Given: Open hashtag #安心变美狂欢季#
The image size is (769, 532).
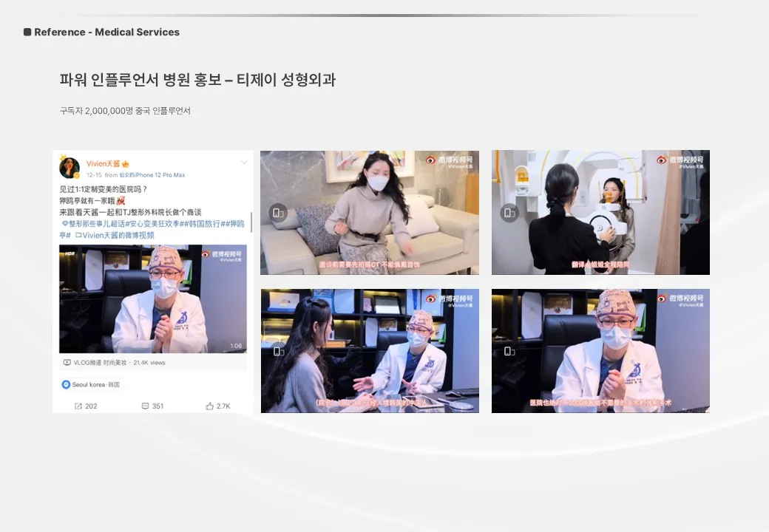Looking at the screenshot, I should coord(154,224).
